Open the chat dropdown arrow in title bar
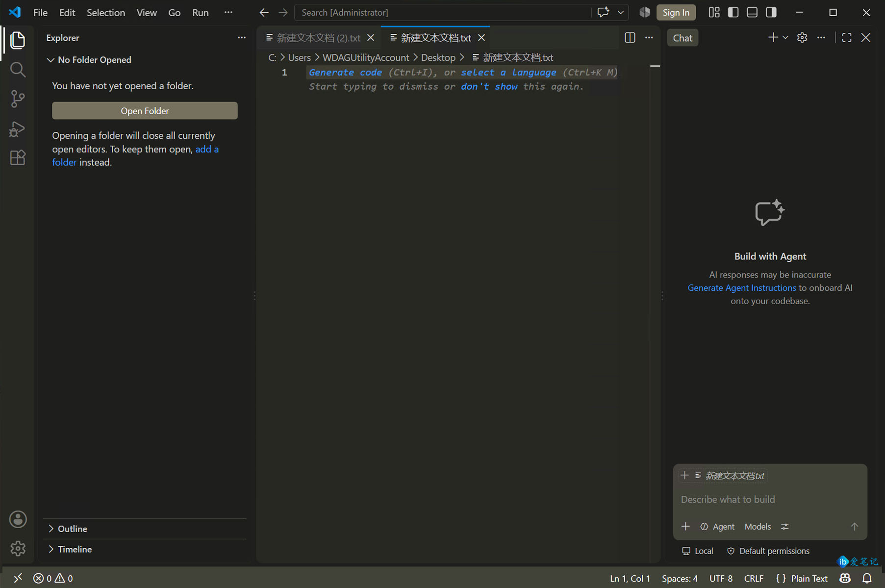885x588 pixels. tap(621, 12)
